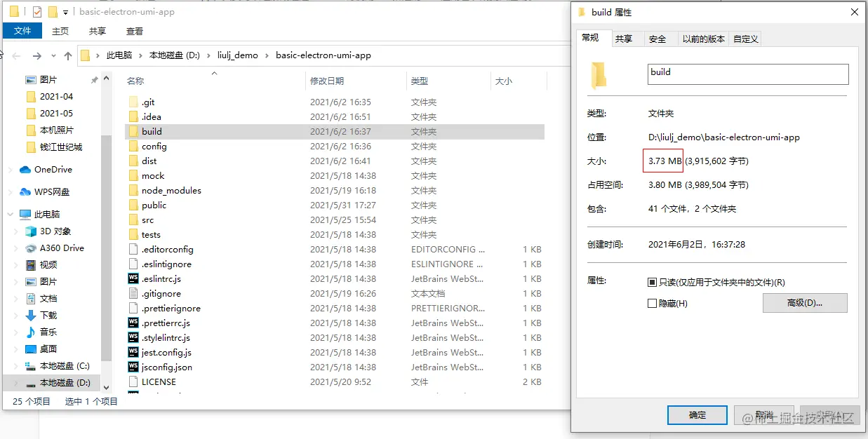Image resolution: width=868 pixels, height=439 pixels.
Task: Click the 桌面 desktop icon
Action: (31, 349)
